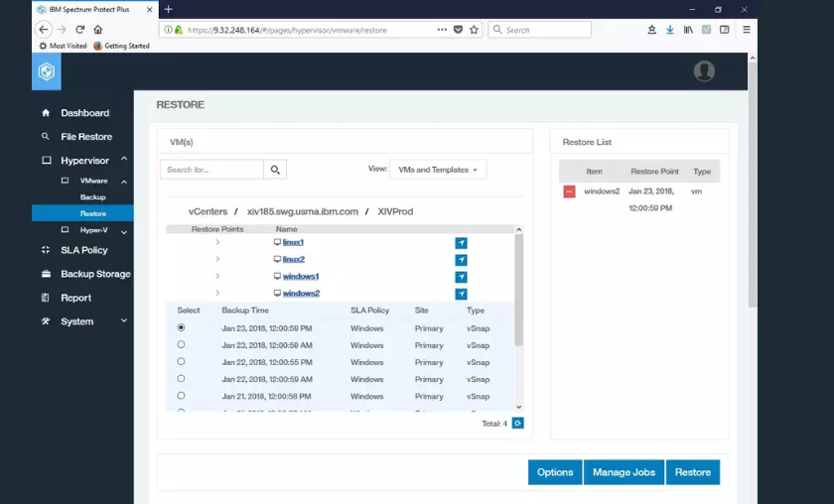
Task: Click the Spectrum Protect Plus logo icon
Action: coord(47,71)
